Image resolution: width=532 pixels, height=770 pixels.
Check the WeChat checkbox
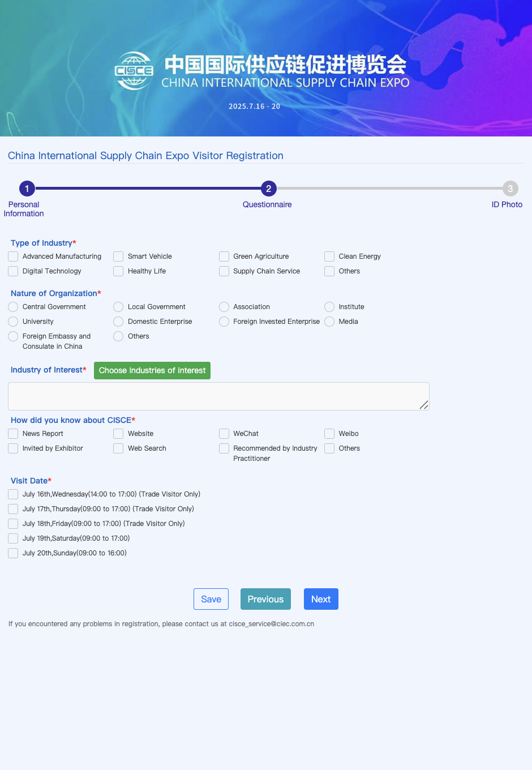tap(224, 434)
